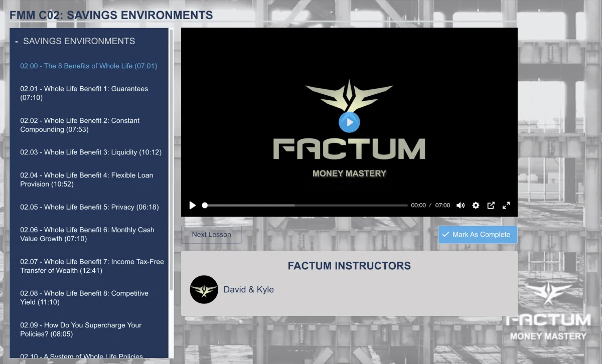The image size is (602, 364).
Task: Open lesson 02.00 The 8 Benefits of Whole Life
Action: pyautogui.click(x=89, y=66)
